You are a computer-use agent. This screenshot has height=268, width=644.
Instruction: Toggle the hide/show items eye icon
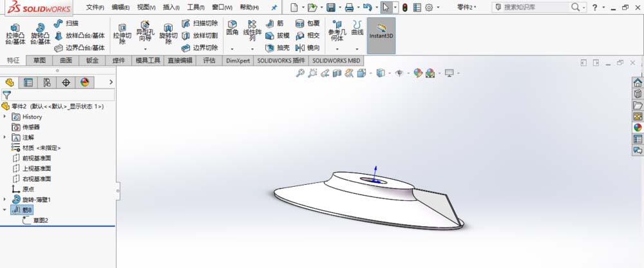coord(399,73)
